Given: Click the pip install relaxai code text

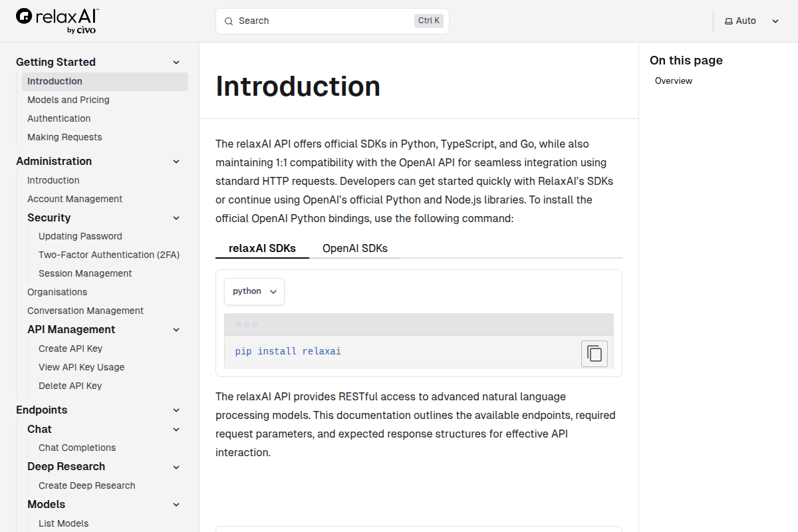Looking at the screenshot, I should (x=288, y=351).
